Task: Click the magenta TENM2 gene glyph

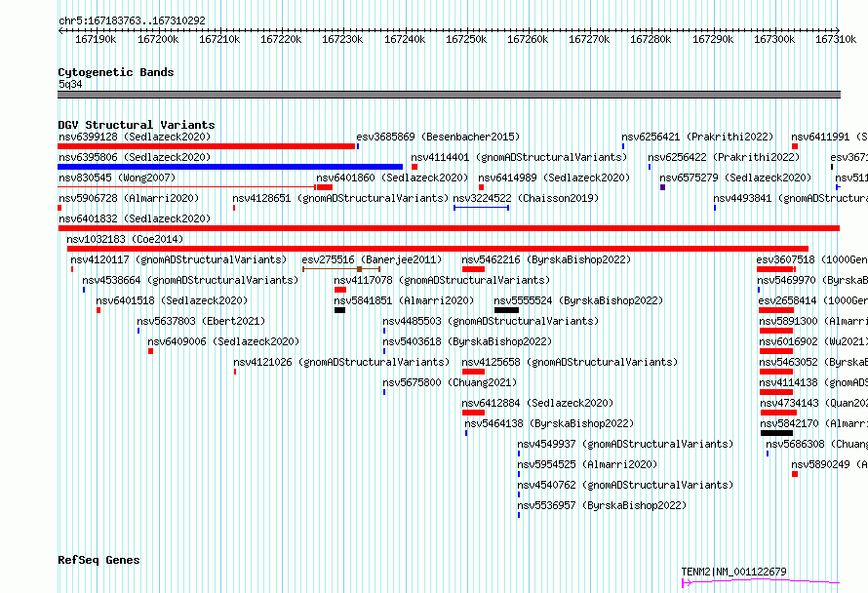Action: click(761, 582)
